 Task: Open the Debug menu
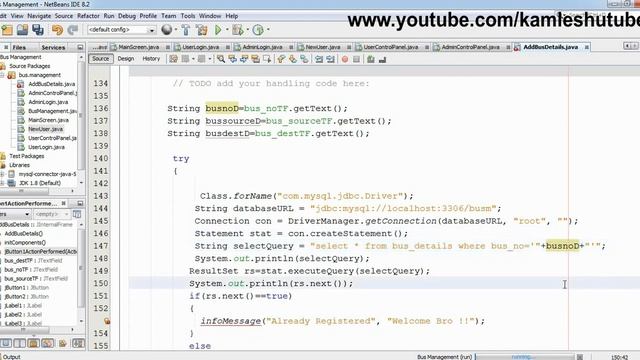click(127, 16)
